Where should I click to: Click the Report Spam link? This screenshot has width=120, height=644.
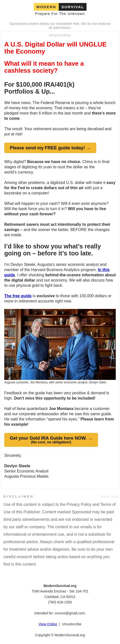(109, 496)
